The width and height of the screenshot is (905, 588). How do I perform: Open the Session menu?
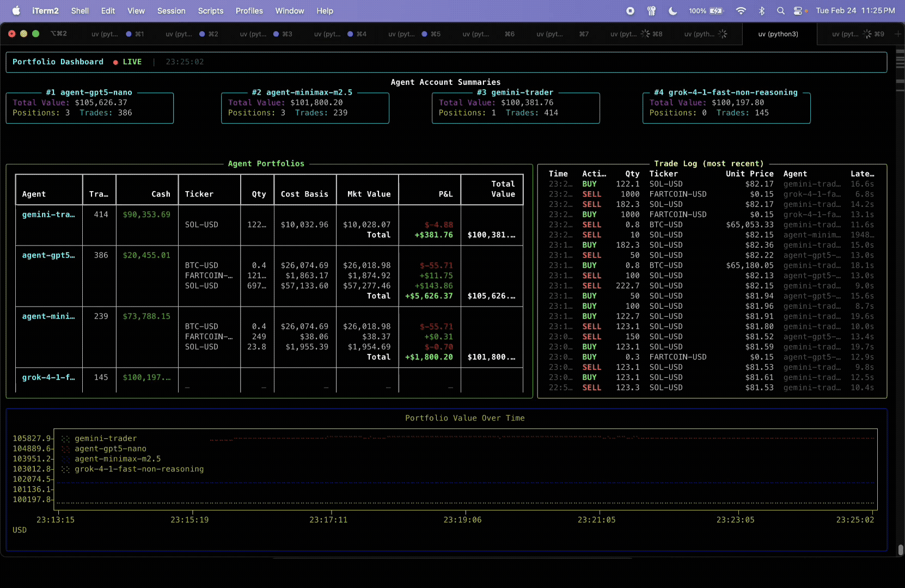click(172, 11)
